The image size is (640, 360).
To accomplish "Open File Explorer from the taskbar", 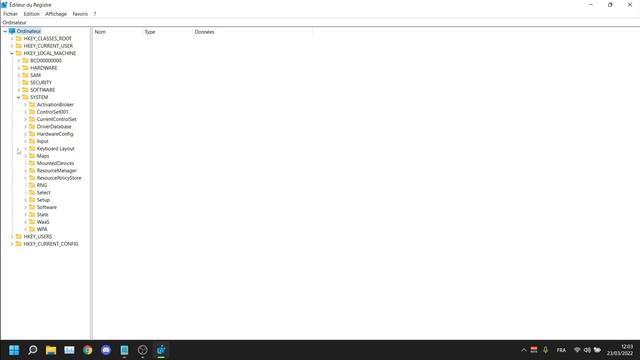I will pyautogui.click(x=51, y=350).
